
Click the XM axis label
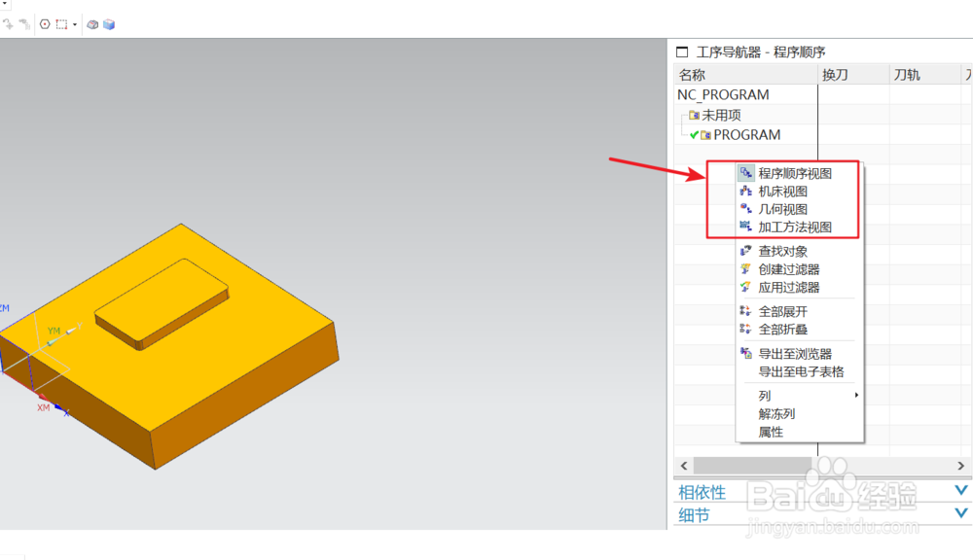(43, 407)
